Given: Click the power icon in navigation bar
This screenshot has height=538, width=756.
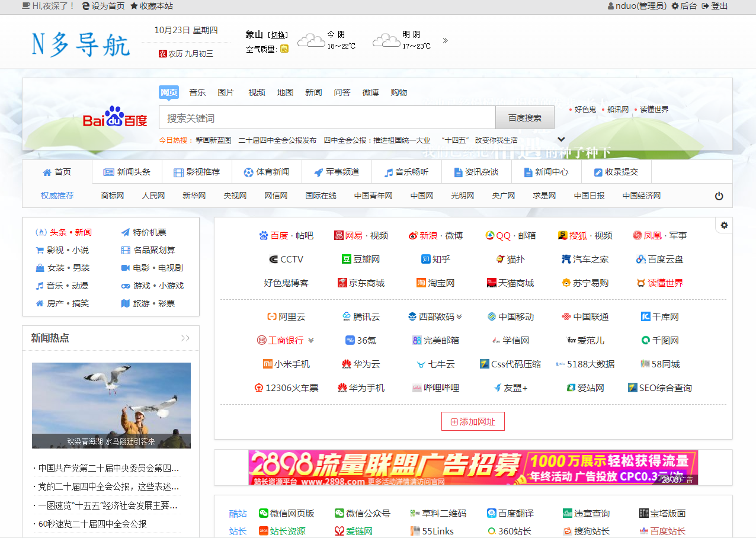Looking at the screenshot, I should click(x=719, y=196).
